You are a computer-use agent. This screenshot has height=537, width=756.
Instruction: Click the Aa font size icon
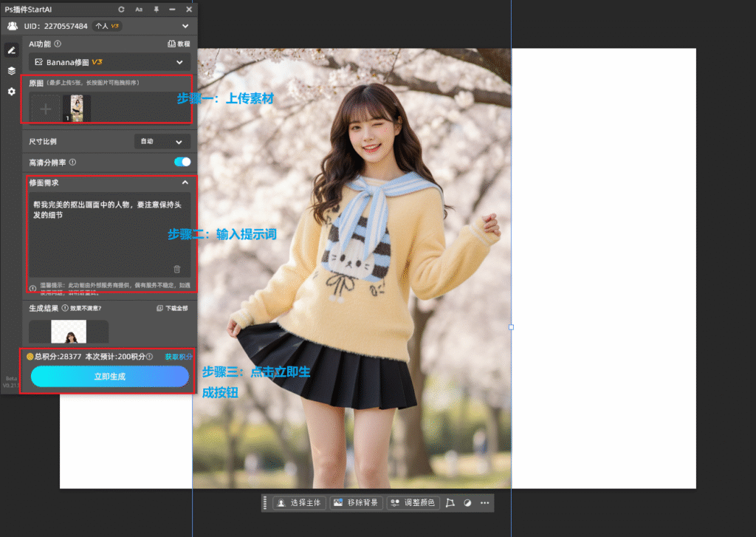pos(139,9)
